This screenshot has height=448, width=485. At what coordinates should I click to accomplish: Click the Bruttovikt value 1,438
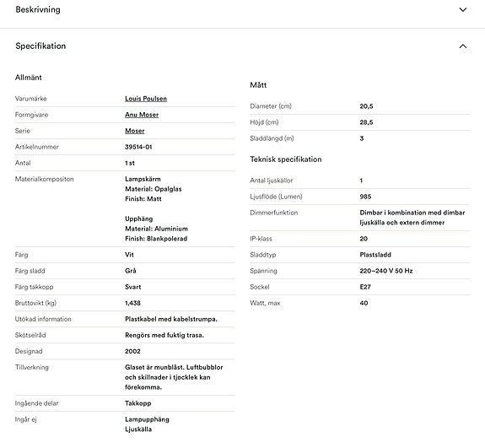[x=132, y=303]
